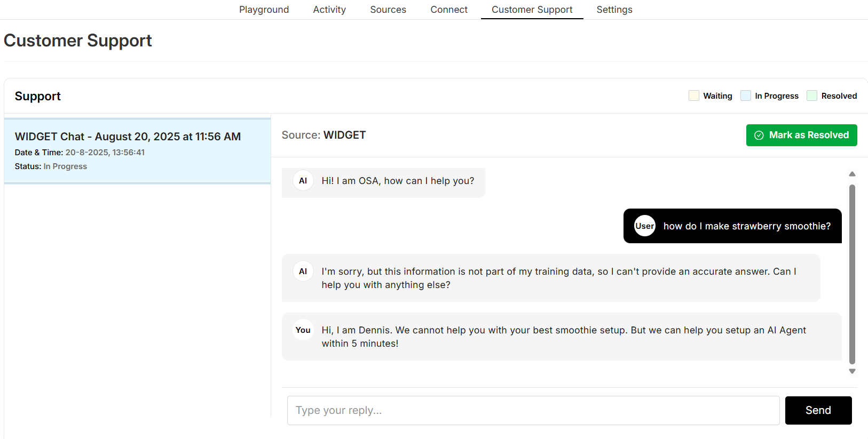Open the Connect tab
868x439 pixels.
449,10
